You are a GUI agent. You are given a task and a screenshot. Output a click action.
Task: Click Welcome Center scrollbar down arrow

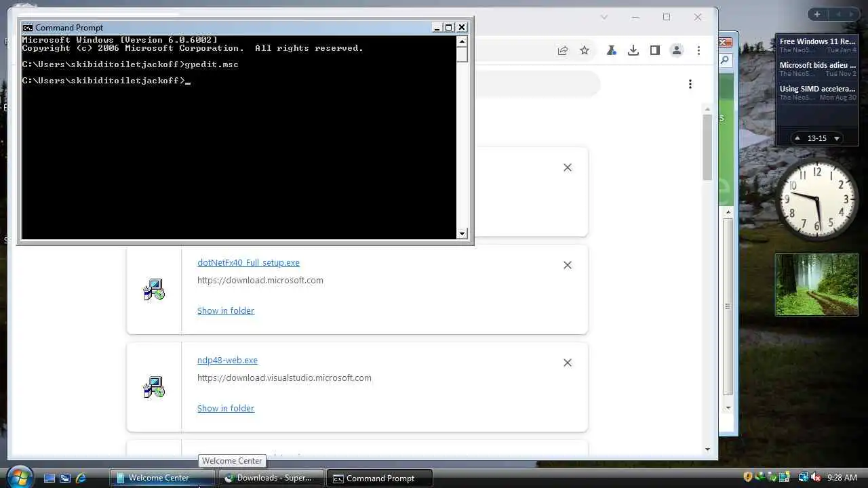pyautogui.click(x=728, y=408)
